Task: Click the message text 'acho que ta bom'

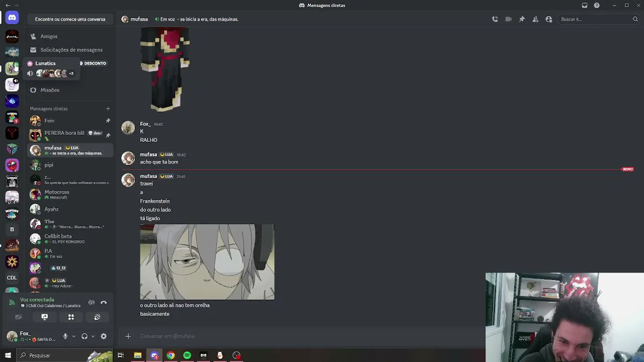Action: (x=159, y=162)
